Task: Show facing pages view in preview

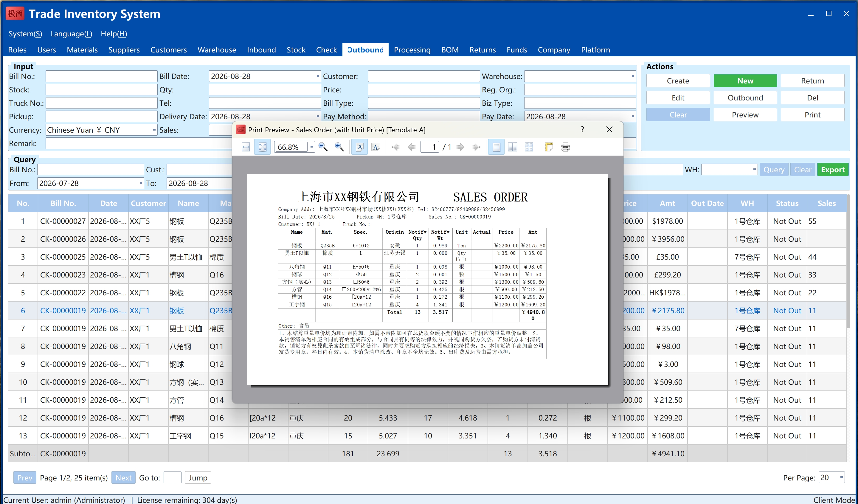Action: 512,147
